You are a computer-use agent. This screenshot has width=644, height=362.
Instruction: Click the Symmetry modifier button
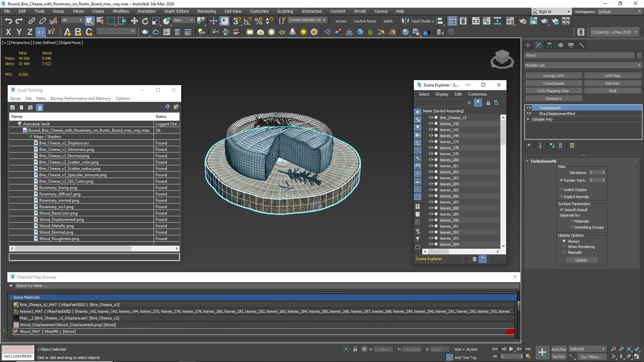pyautogui.click(x=553, y=99)
